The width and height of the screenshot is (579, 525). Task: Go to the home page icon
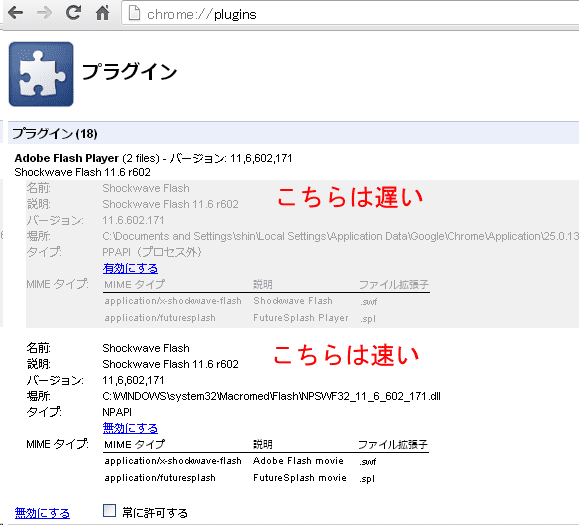click(x=102, y=13)
